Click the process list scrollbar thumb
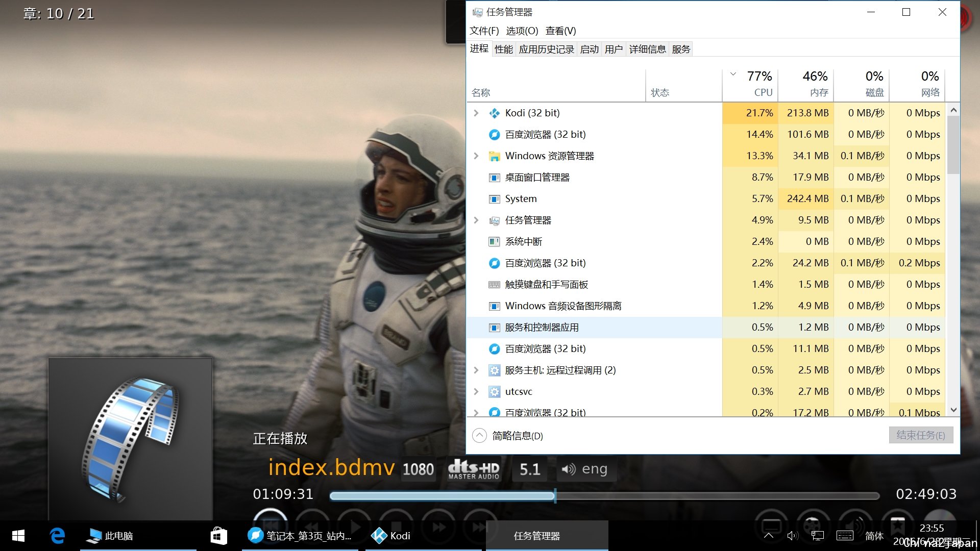The height and width of the screenshot is (551, 980). [x=953, y=145]
